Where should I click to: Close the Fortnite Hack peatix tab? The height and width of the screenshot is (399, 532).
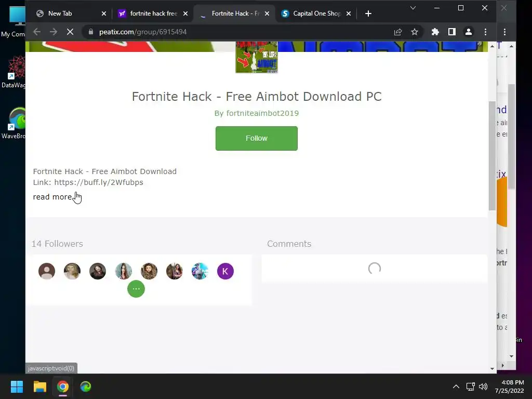pyautogui.click(x=267, y=14)
